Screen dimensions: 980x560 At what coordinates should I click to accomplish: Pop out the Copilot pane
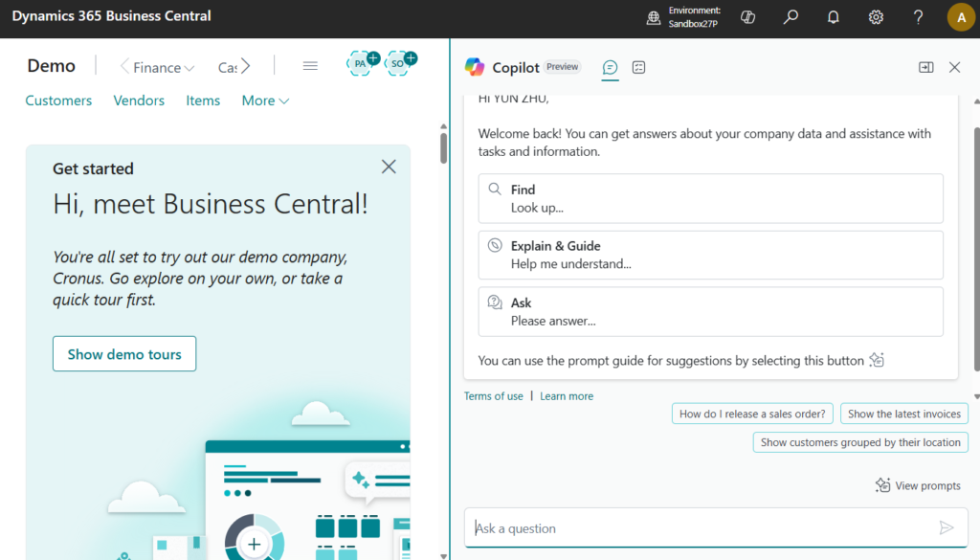925,67
